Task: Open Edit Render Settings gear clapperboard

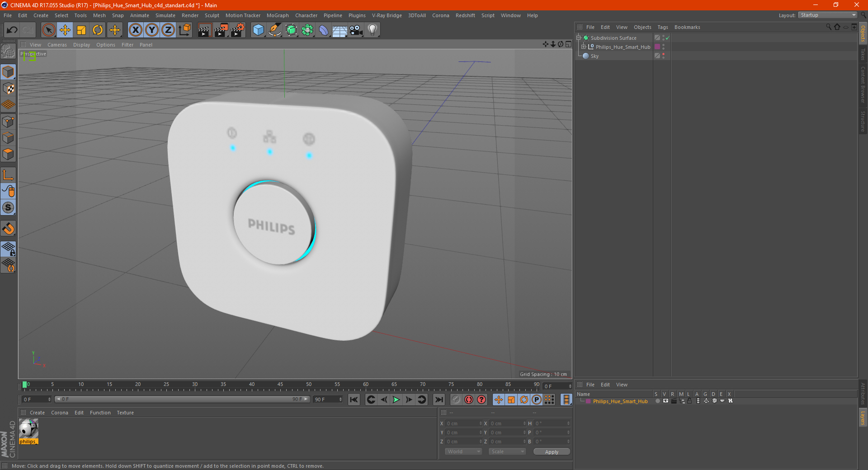Action: pyautogui.click(x=238, y=30)
